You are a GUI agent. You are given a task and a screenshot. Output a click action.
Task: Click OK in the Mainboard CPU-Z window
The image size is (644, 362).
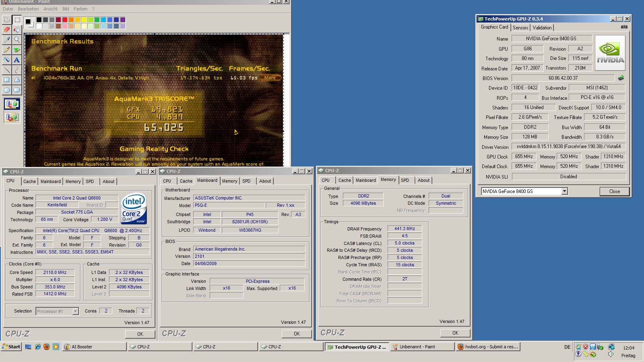(297, 333)
